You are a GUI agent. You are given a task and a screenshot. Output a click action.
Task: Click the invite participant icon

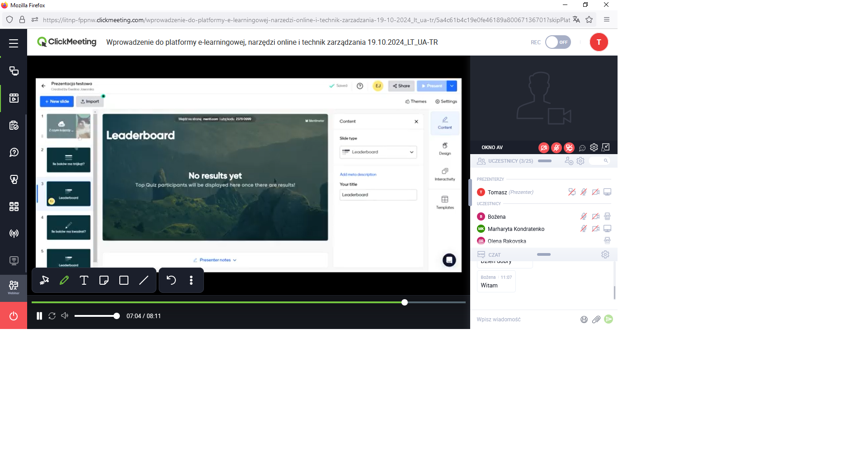pyautogui.click(x=569, y=161)
